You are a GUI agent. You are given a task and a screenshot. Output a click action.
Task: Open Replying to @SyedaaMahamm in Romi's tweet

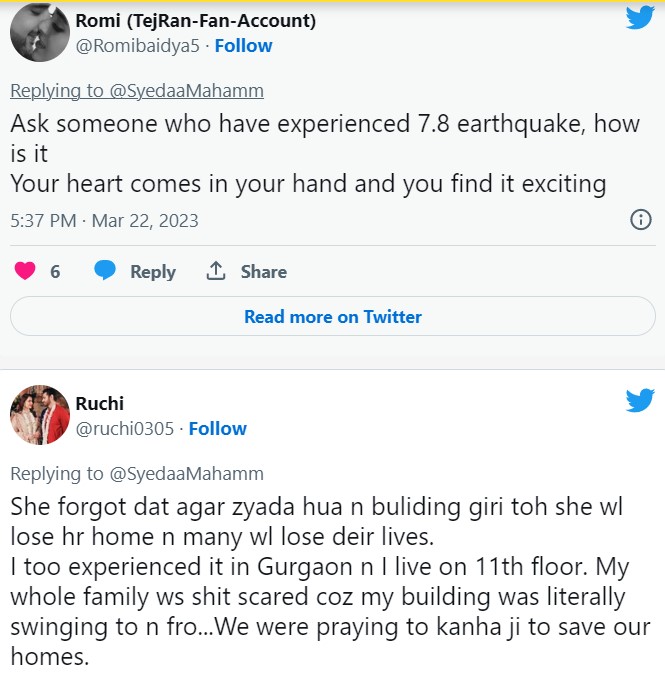(137, 91)
